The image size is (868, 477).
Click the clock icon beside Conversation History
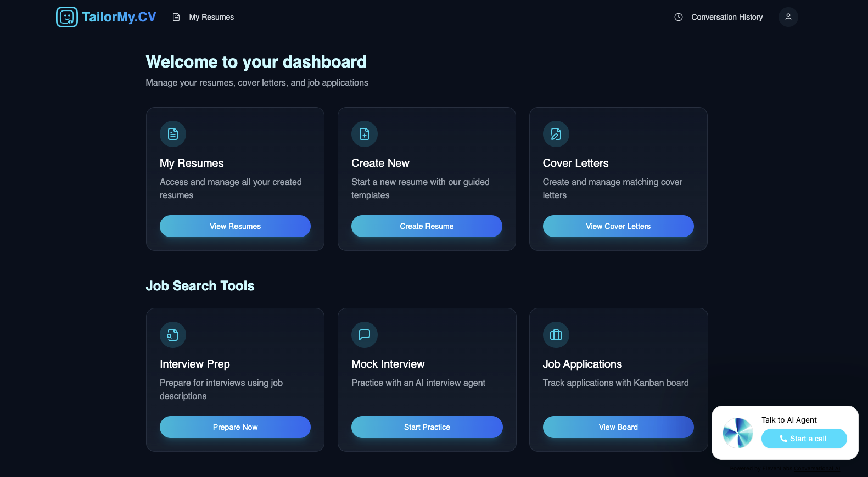tap(679, 17)
